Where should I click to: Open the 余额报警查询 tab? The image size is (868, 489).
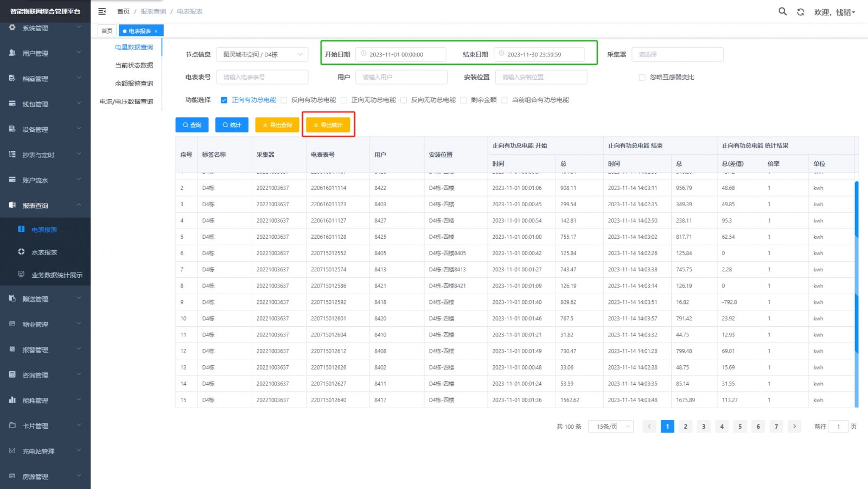click(x=134, y=84)
